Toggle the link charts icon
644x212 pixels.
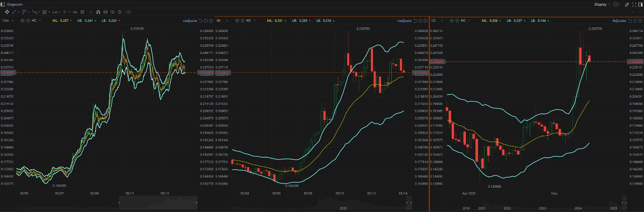(x=128, y=12)
